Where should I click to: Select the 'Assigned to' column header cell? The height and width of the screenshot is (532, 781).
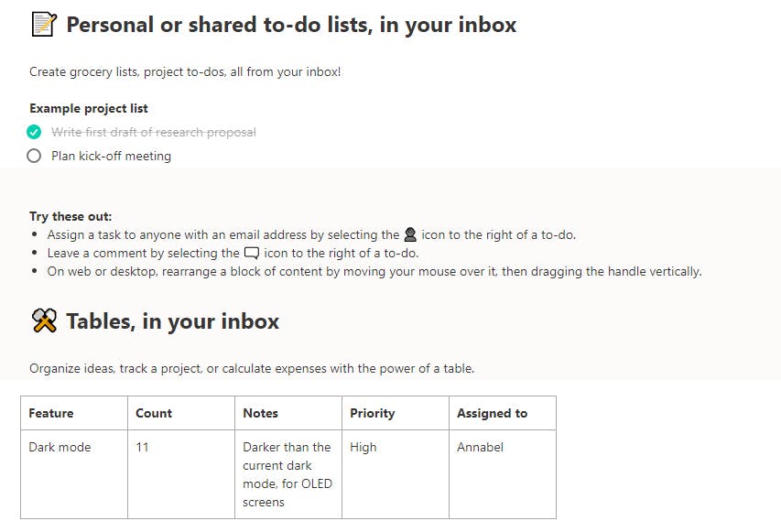click(x=502, y=413)
